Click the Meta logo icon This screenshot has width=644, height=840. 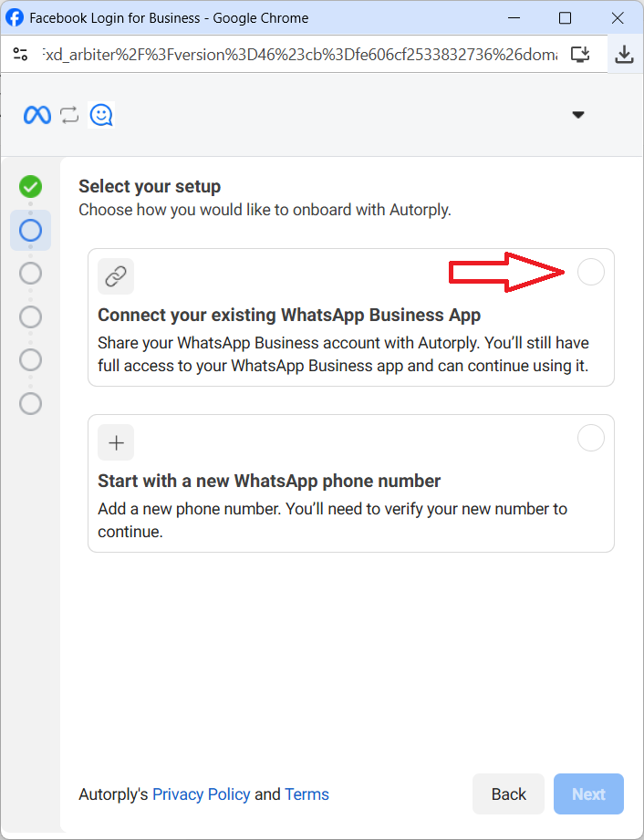click(37, 115)
